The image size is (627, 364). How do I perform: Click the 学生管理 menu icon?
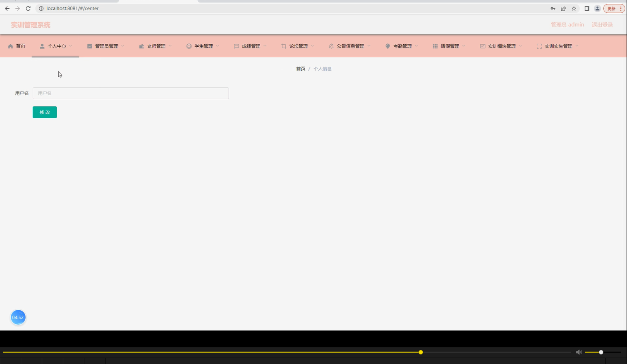(x=189, y=46)
